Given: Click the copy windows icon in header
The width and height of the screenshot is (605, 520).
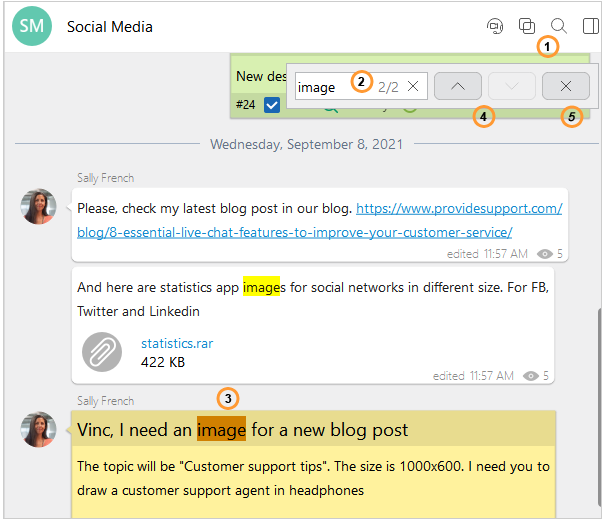Looking at the screenshot, I should pos(527,26).
